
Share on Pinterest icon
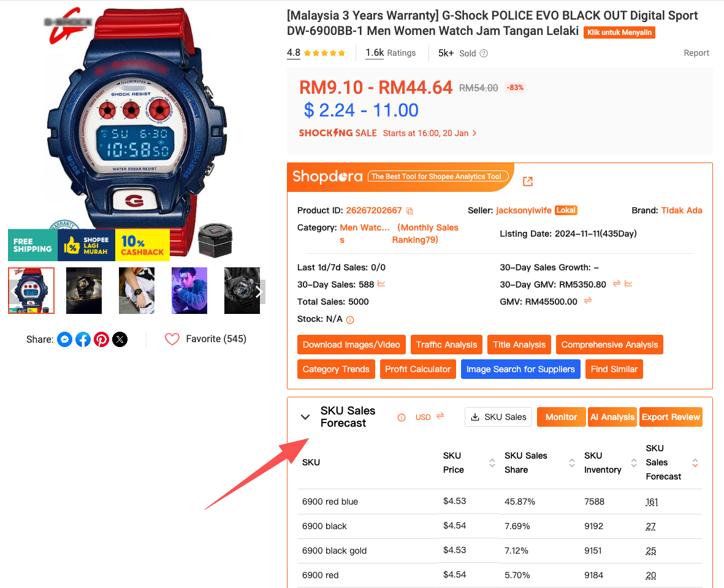(x=102, y=340)
